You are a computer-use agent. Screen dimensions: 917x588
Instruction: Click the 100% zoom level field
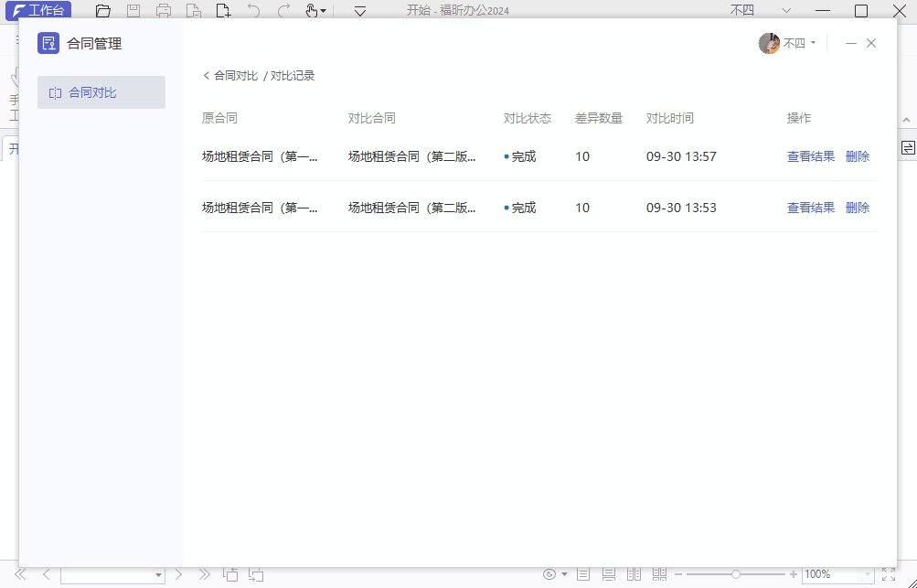click(830, 574)
